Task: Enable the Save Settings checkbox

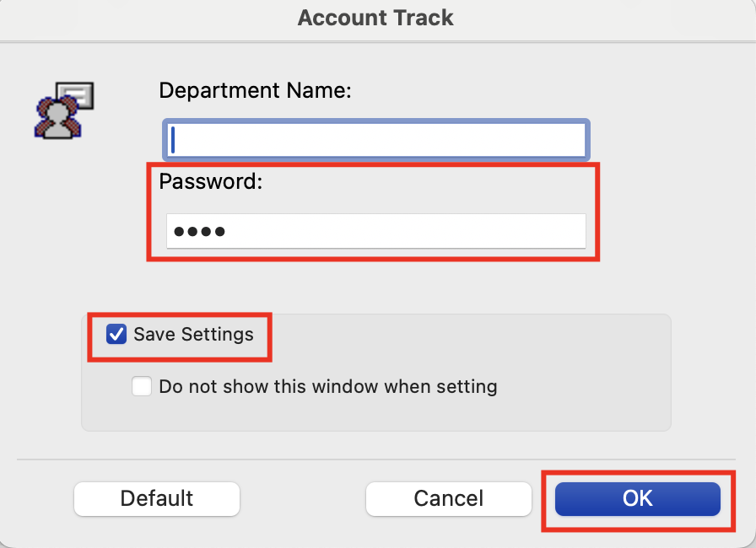Action: (x=116, y=335)
